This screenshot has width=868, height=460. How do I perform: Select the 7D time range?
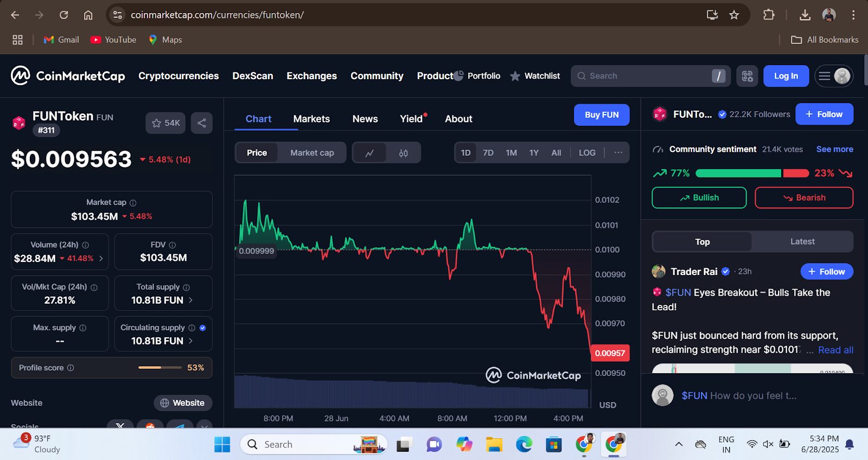[488, 153]
